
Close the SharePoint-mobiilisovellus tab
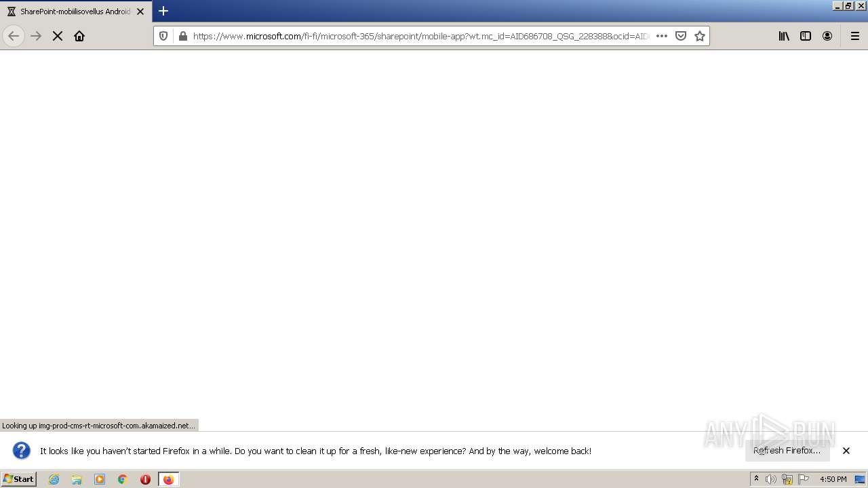tap(140, 12)
